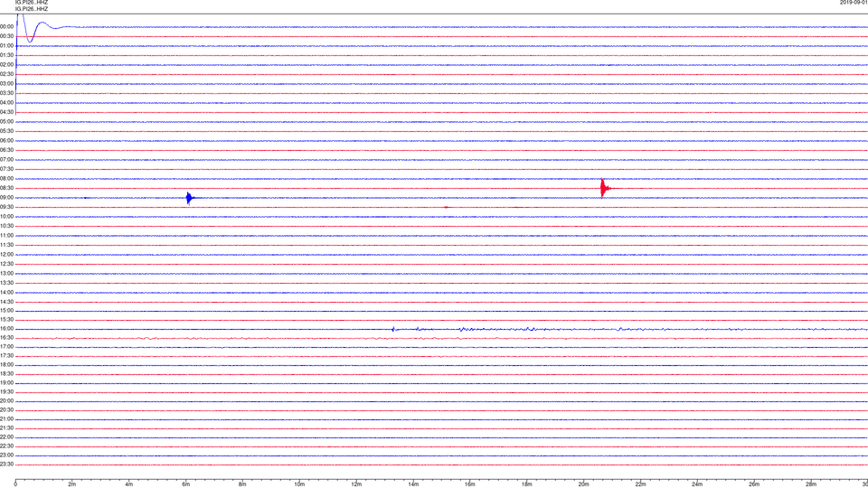Click the 20m tick label on minute axis
The image size is (868, 488).
pyautogui.click(x=584, y=484)
